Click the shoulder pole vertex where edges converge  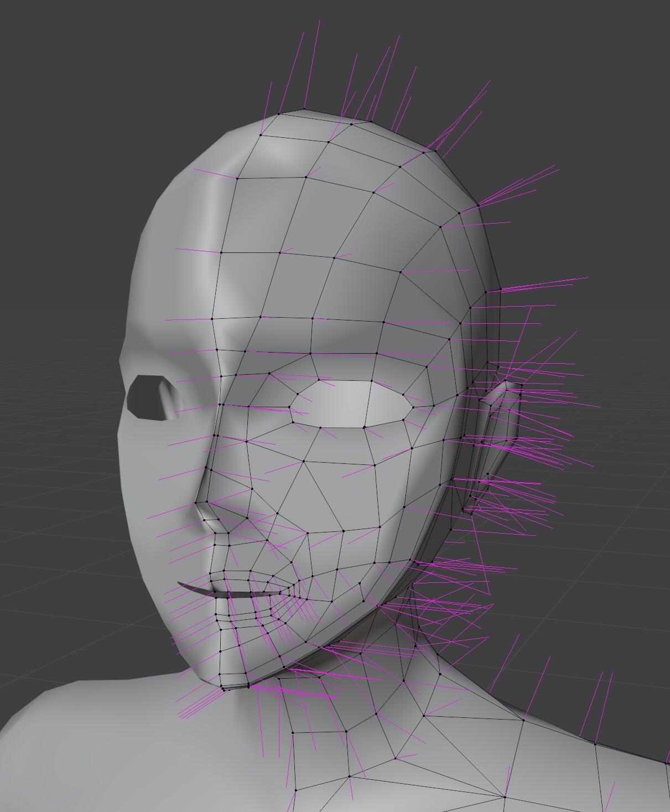505,797
